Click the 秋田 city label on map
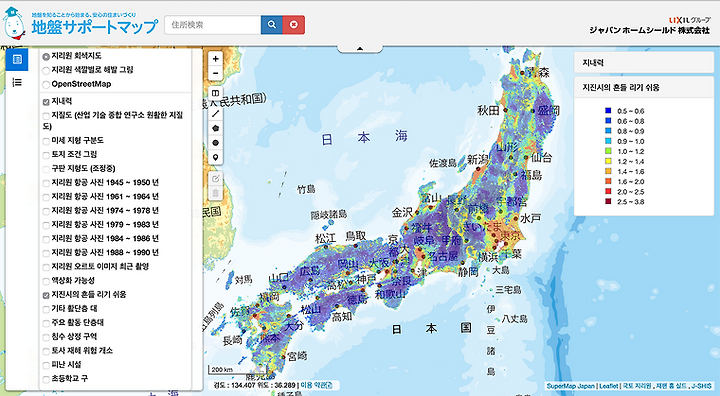 tap(488, 110)
